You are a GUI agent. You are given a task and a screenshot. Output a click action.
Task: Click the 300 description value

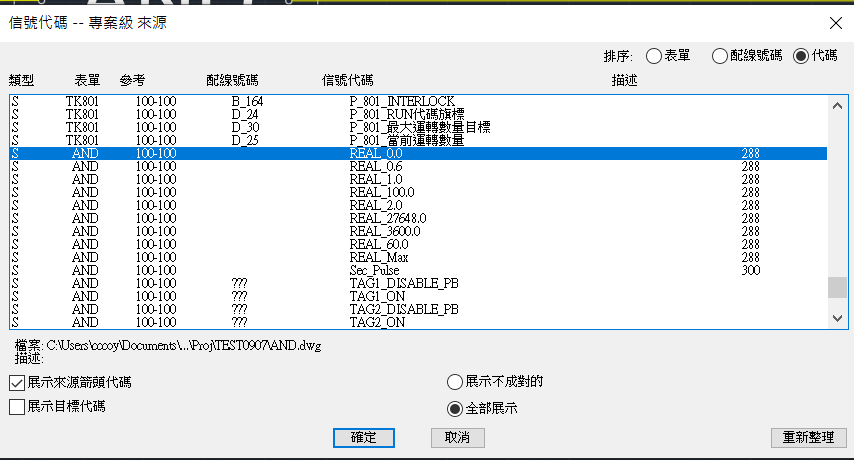click(x=751, y=271)
